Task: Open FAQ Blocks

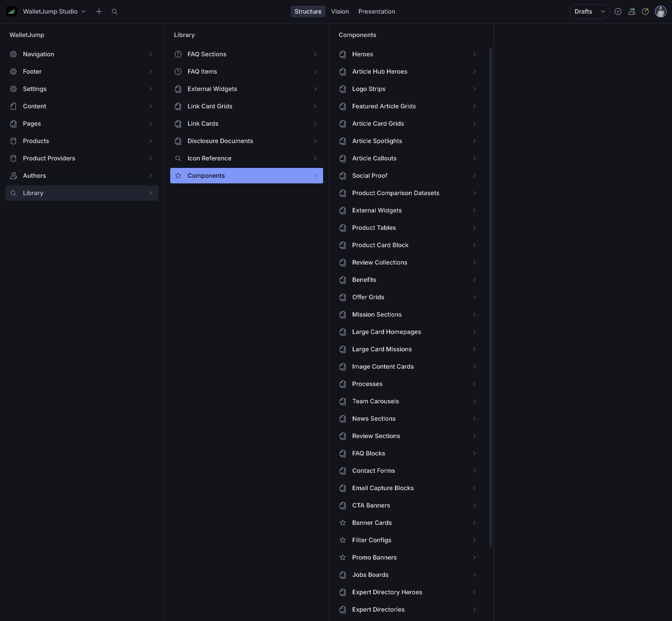Action: coord(408,453)
